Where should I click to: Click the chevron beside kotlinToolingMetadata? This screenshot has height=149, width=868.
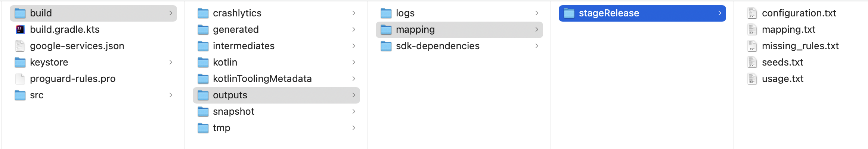354,79
